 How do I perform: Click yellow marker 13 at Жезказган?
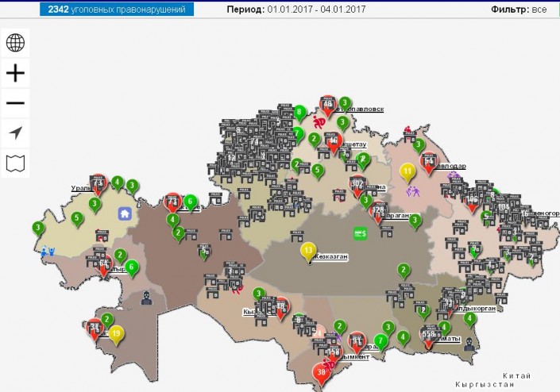point(308,252)
